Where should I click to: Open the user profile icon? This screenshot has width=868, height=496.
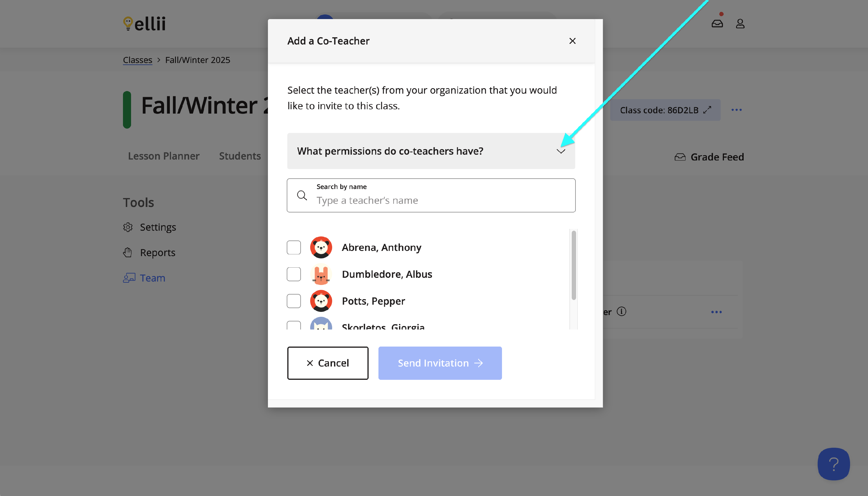(x=740, y=23)
